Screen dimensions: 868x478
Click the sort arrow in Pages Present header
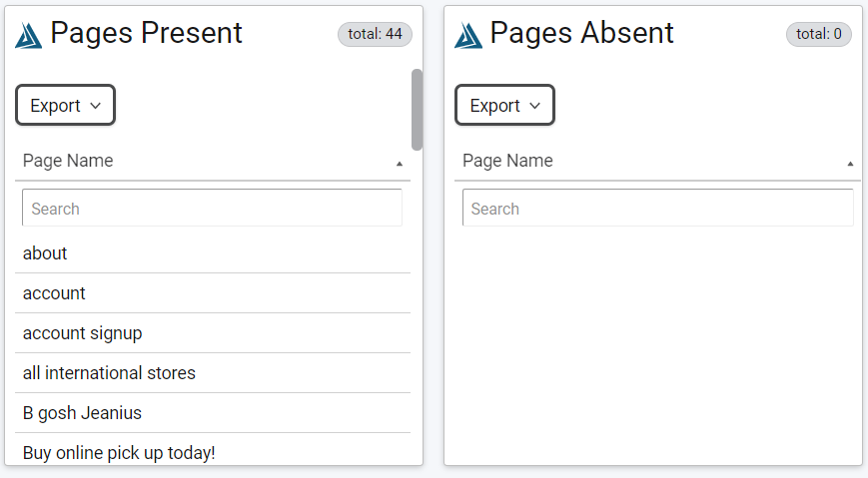(400, 164)
